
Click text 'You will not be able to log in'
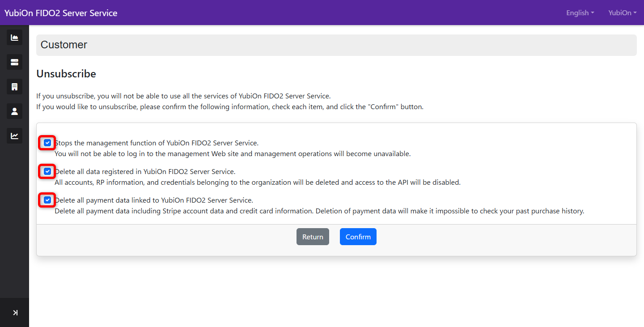coord(233,154)
